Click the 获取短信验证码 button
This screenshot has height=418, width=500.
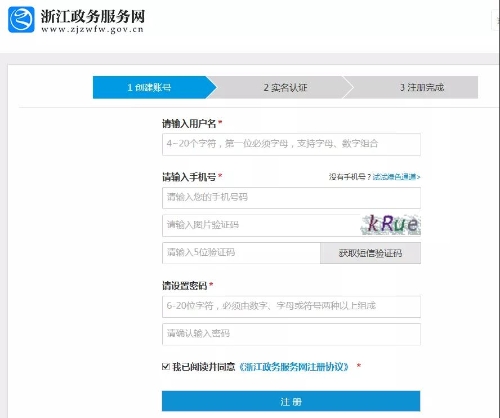(x=370, y=253)
